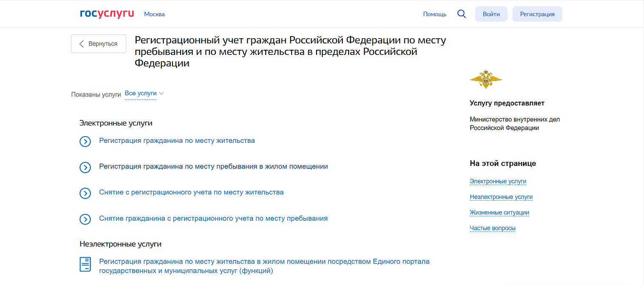Change city from Москва

click(x=154, y=14)
